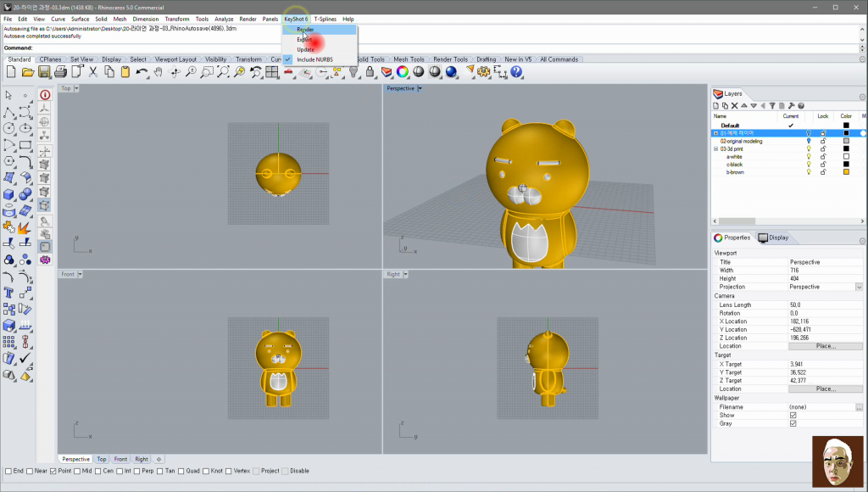This screenshot has width=868, height=492.
Task: Open the T-Splines menu
Action: [x=325, y=19]
